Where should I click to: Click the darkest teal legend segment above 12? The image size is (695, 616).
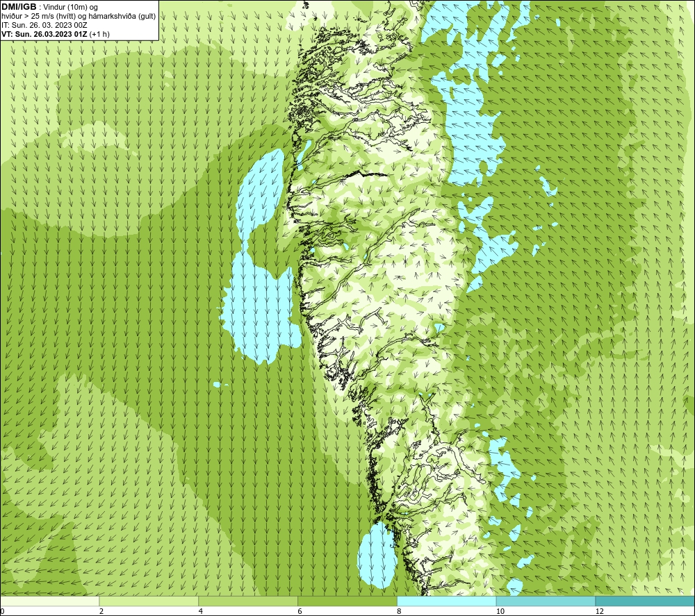pos(646,601)
